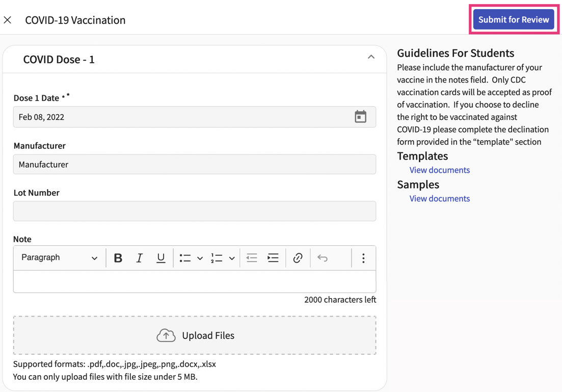Viewport: 562px width, 392px height.
Task: Insert a numbered list in note
Action: click(217, 258)
